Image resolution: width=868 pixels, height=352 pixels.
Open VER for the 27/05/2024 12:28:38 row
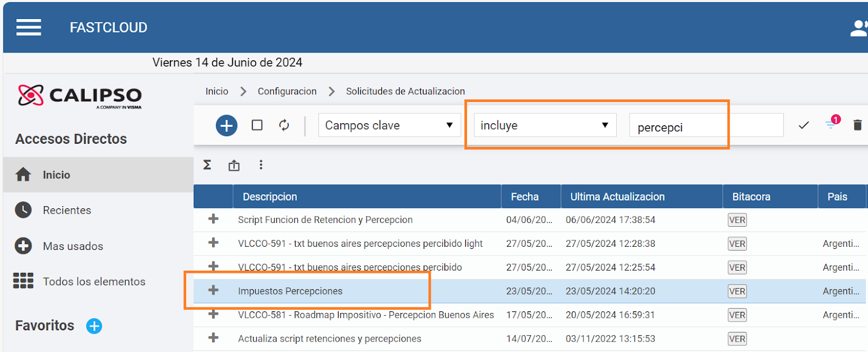(x=737, y=244)
